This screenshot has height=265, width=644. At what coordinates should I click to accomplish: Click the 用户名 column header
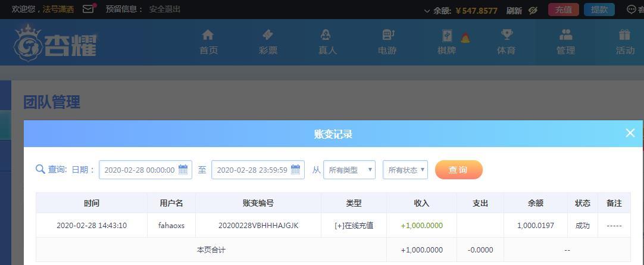pyautogui.click(x=171, y=203)
